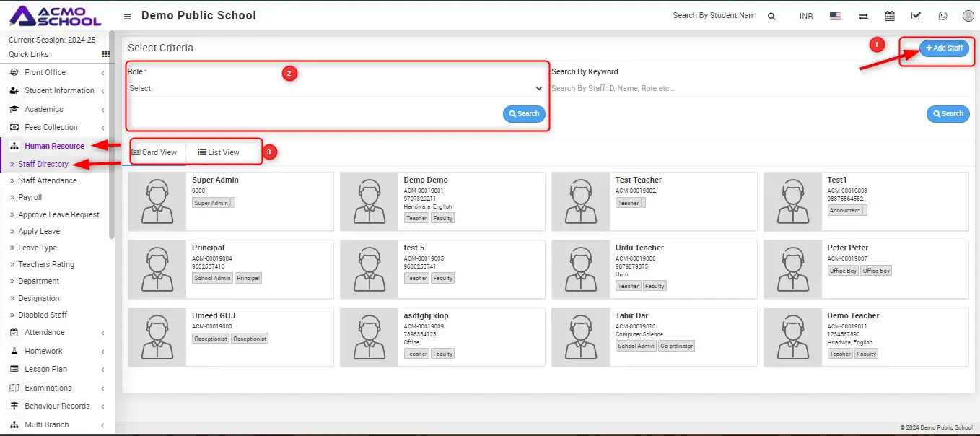Expand the Fees Collection sidebar menu

pos(51,127)
